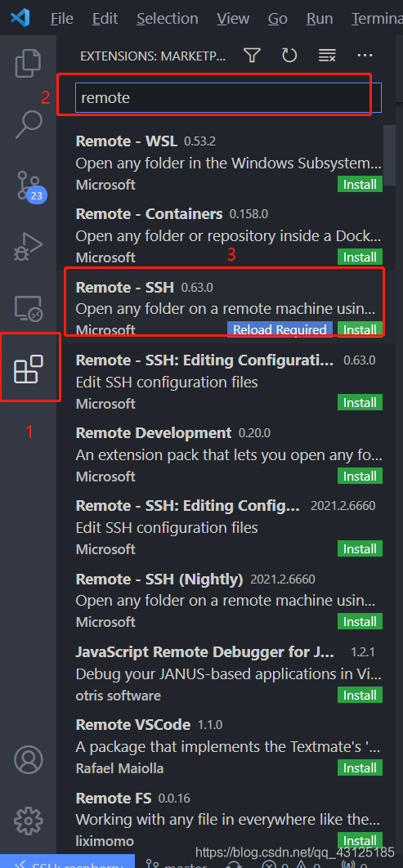
Task: Open the Selection menu
Action: tap(168, 18)
